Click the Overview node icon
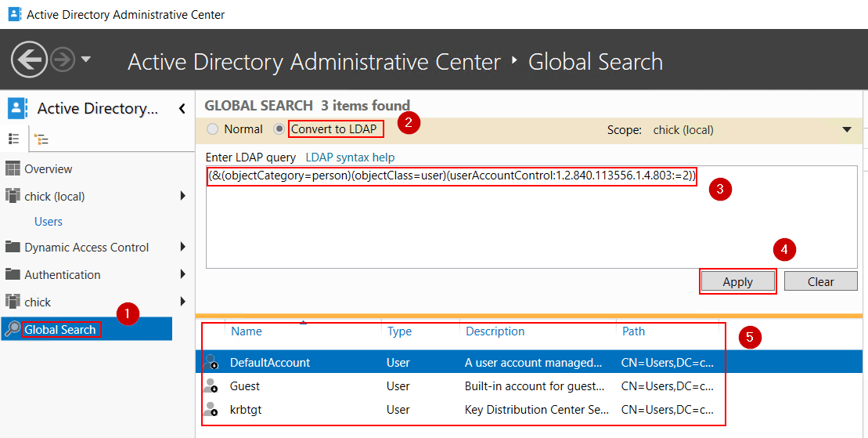868x438 pixels. pos(13,168)
